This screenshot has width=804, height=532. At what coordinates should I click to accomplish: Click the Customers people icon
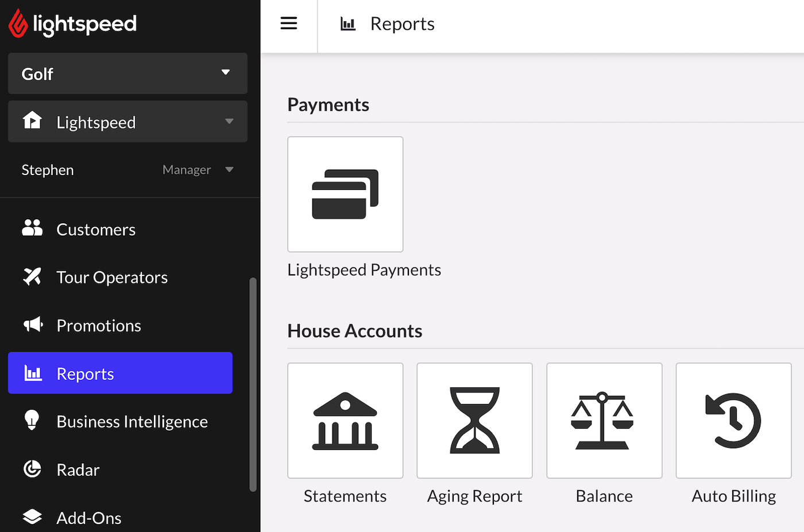click(x=32, y=228)
